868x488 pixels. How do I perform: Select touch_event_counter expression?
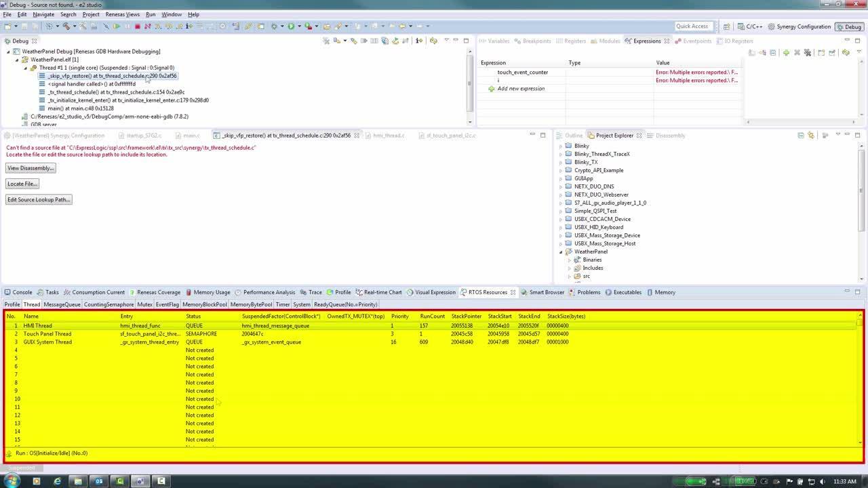click(522, 72)
